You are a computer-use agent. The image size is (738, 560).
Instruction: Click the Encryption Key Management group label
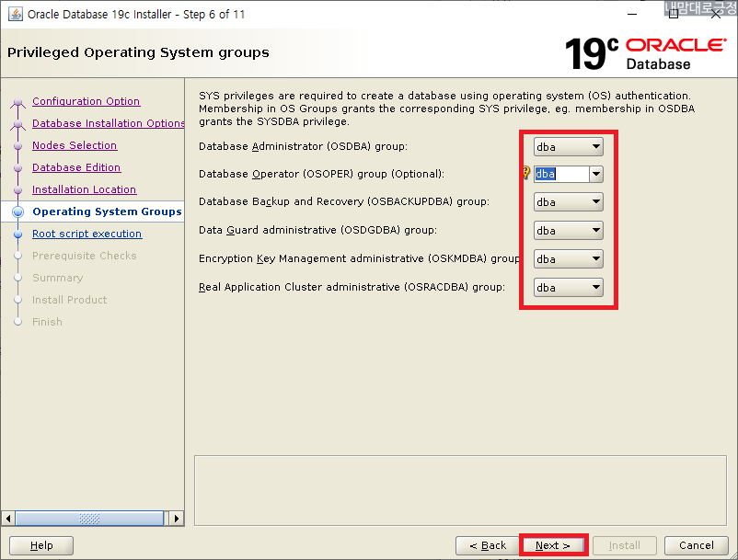359,258
